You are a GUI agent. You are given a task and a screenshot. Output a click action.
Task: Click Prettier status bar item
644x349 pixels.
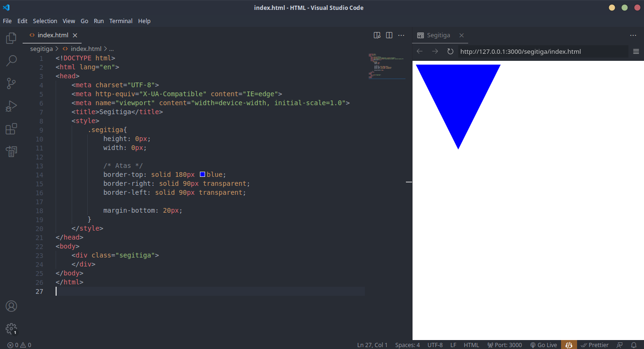(x=595, y=345)
